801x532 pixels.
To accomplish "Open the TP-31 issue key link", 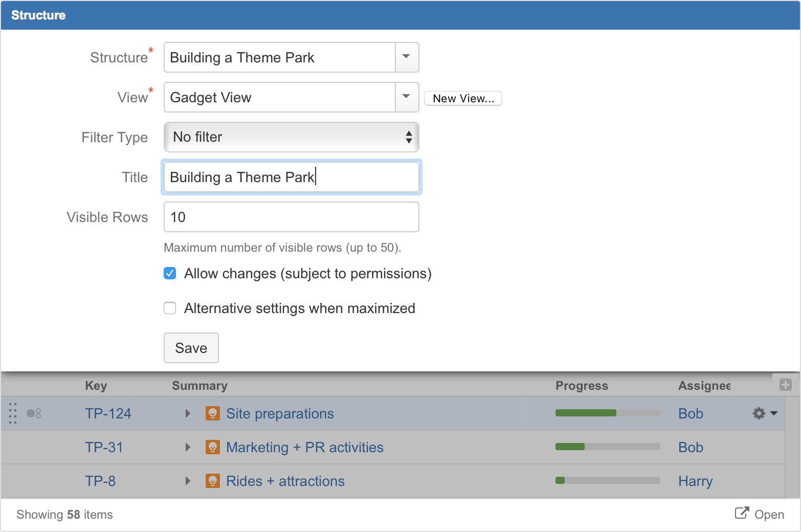I will point(104,447).
